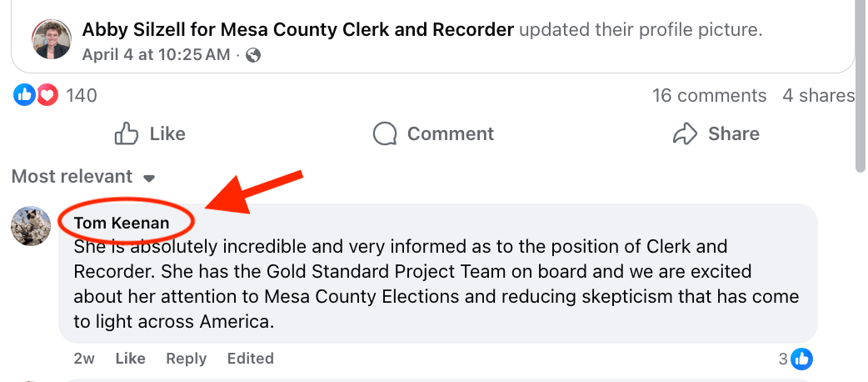Open Abby Silzell's page profile picture
This screenshot has height=382, width=868.
click(x=52, y=39)
